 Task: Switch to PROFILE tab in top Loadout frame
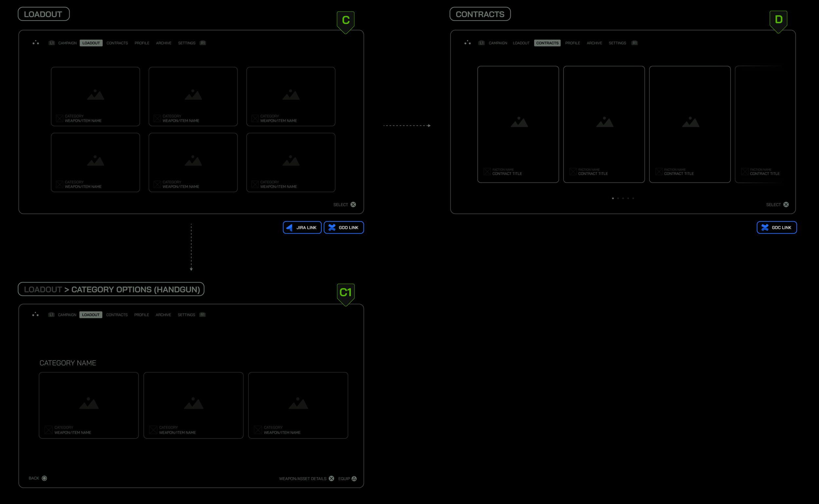[142, 43]
